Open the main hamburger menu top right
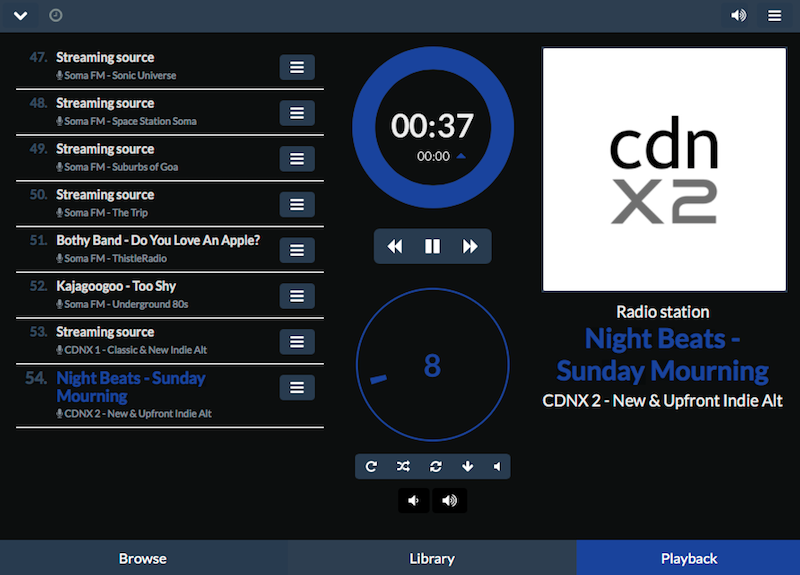This screenshot has width=800, height=575. pyautogui.click(x=774, y=16)
